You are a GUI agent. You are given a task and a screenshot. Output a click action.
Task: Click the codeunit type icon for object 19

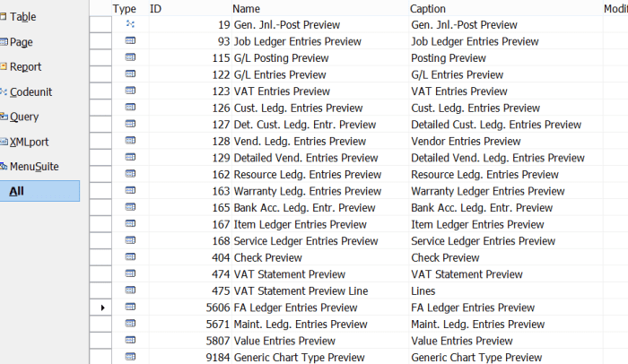tap(130, 25)
